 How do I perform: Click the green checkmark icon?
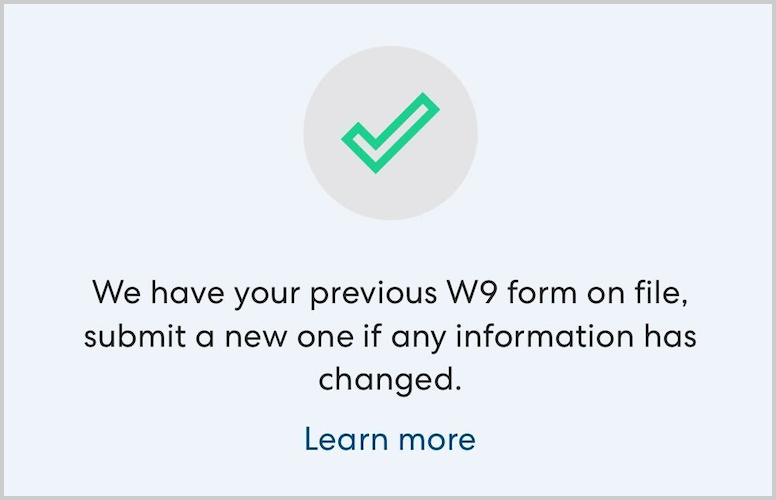[x=388, y=134]
